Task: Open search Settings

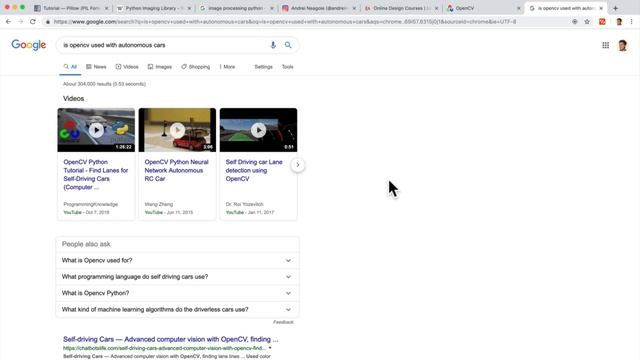Action: pos(263,67)
